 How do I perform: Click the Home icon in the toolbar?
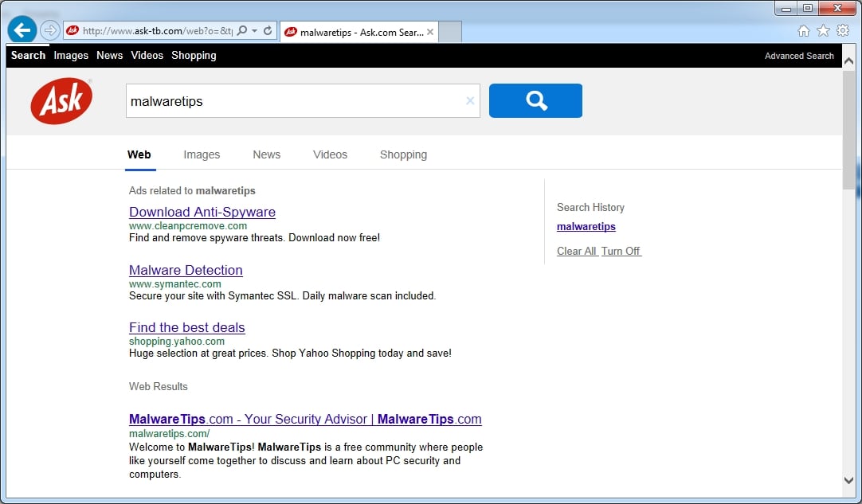pos(805,29)
